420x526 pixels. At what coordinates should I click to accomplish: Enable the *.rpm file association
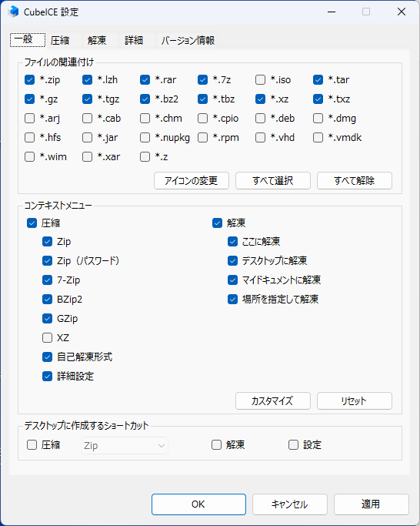[x=202, y=138]
